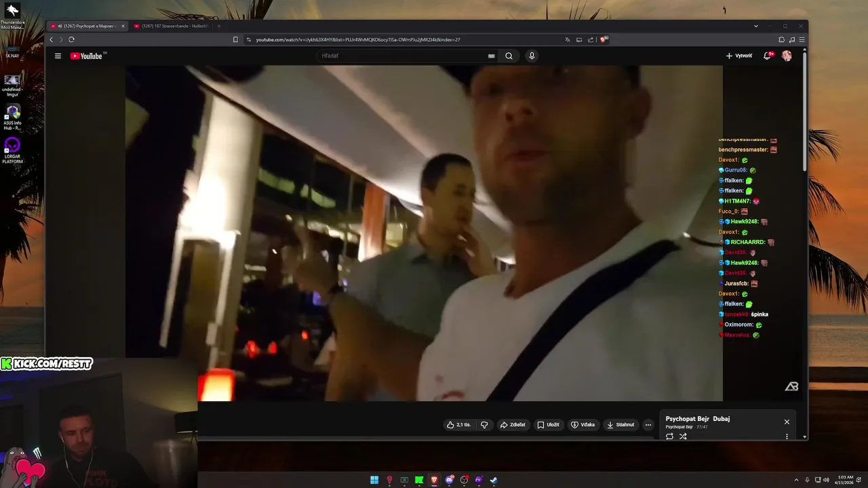This screenshot has height=488, width=868.
Task: Go to the YouTube home logo
Action: [86, 56]
